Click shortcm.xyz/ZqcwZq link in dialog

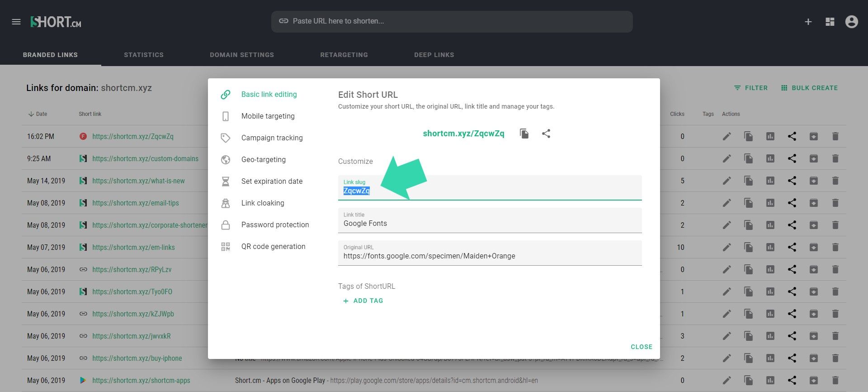pyautogui.click(x=463, y=134)
